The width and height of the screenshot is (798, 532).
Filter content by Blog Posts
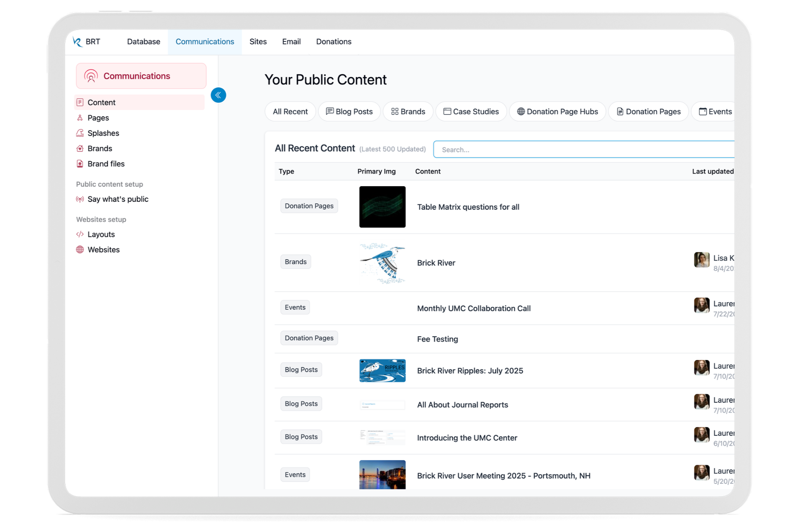coord(349,111)
